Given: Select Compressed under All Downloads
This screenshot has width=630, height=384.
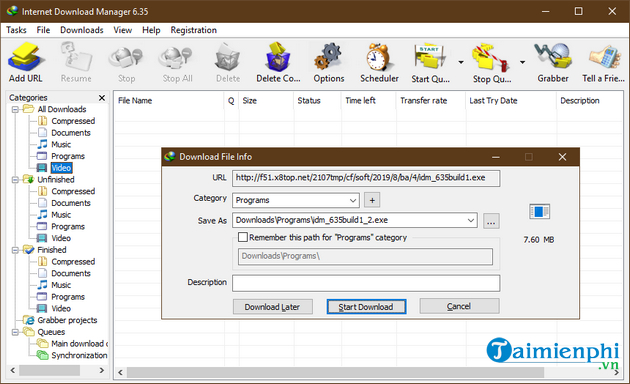Looking at the screenshot, I should [73, 121].
